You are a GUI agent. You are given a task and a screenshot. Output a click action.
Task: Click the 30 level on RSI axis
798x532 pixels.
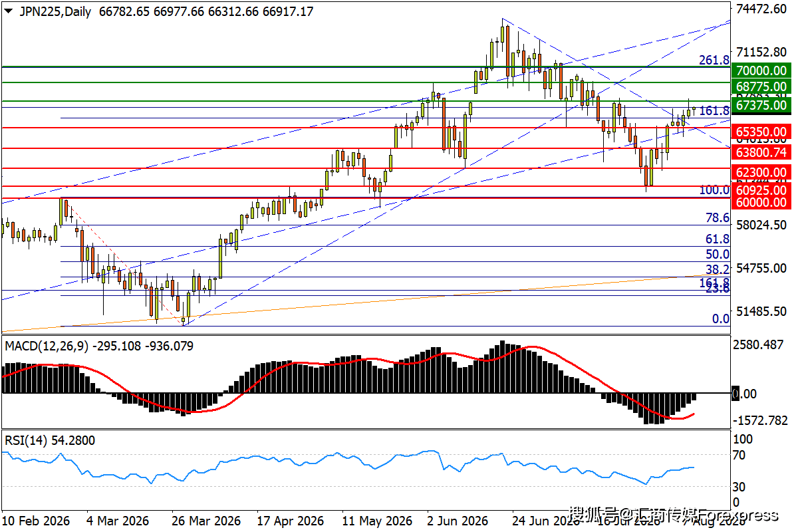coord(739,486)
